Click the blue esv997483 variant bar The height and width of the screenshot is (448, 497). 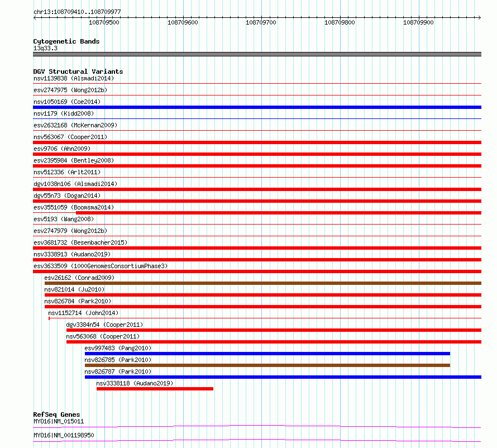[x=267, y=354]
